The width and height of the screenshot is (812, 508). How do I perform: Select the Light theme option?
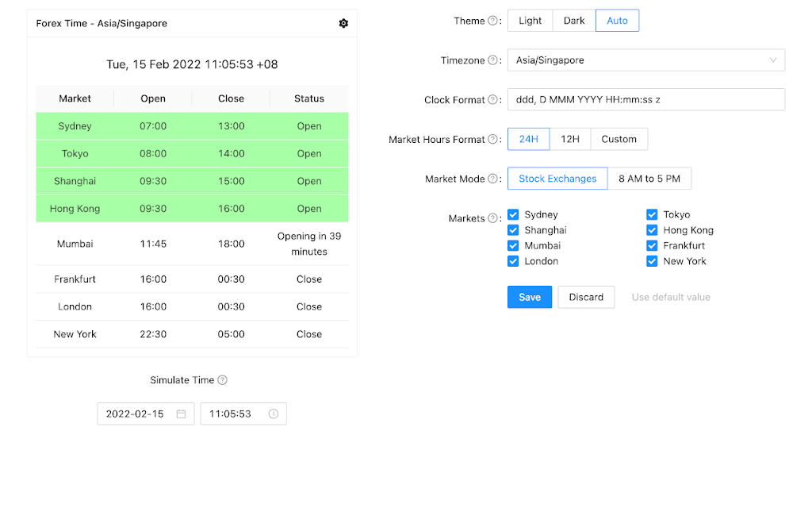click(530, 21)
